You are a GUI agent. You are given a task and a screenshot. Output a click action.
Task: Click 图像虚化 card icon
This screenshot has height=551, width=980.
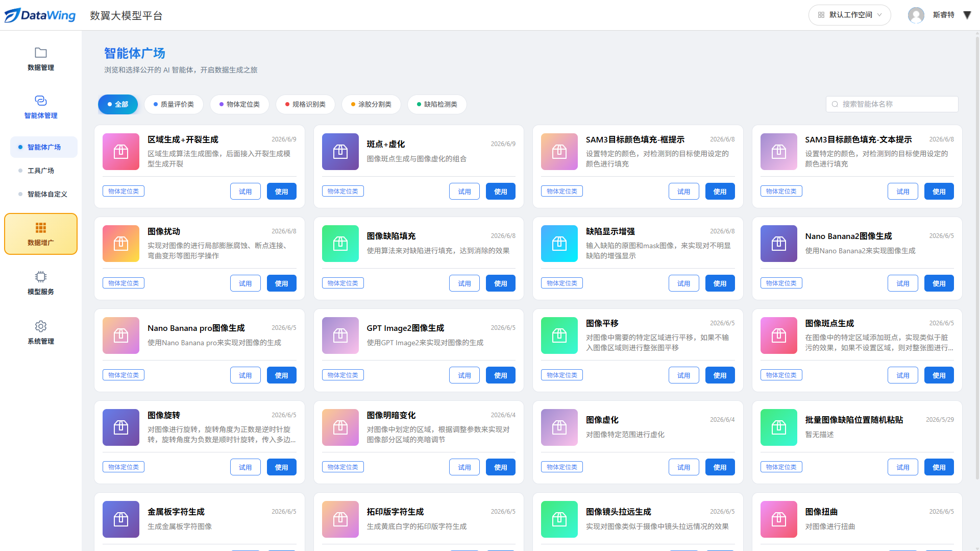tap(559, 427)
